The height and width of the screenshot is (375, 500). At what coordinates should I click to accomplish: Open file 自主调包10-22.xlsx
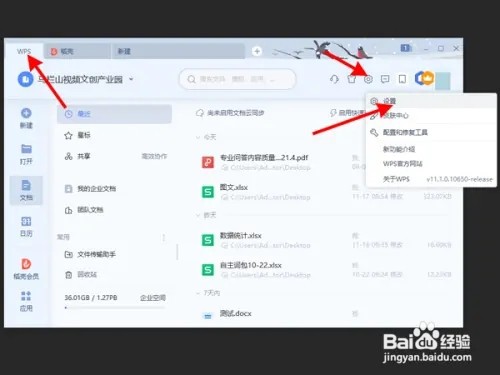click(x=251, y=265)
